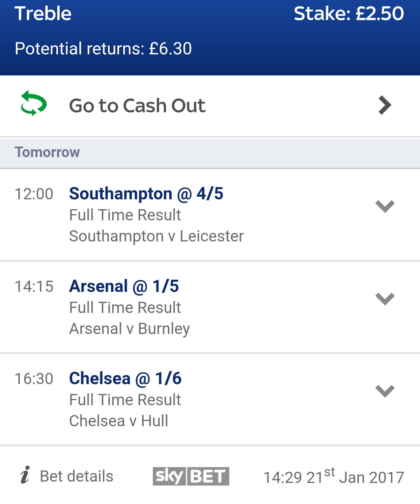Click the Tomorrow section header

pos(47,152)
